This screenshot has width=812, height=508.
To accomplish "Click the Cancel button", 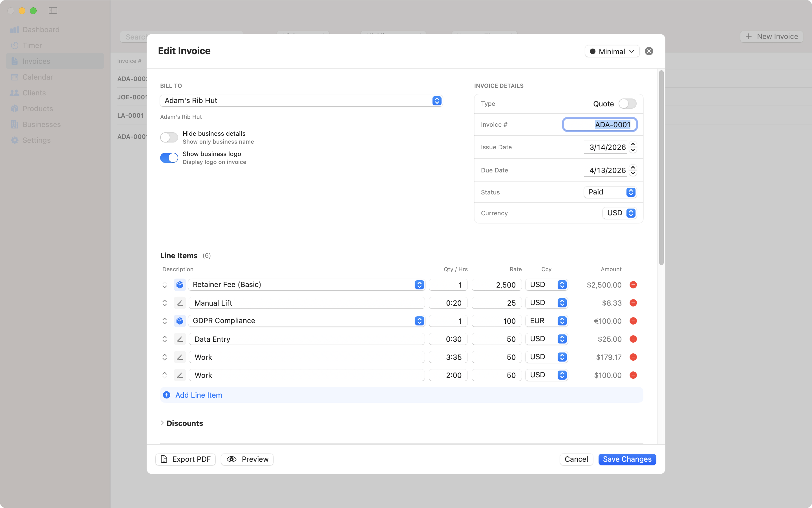I will click(576, 459).
